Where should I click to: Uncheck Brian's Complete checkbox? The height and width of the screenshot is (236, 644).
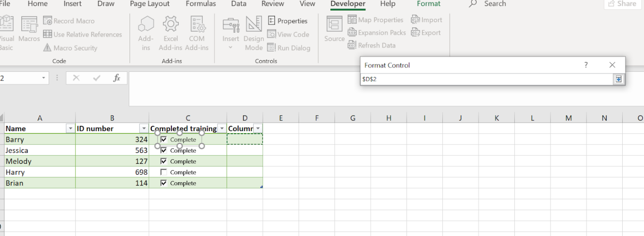click(164, 183)
